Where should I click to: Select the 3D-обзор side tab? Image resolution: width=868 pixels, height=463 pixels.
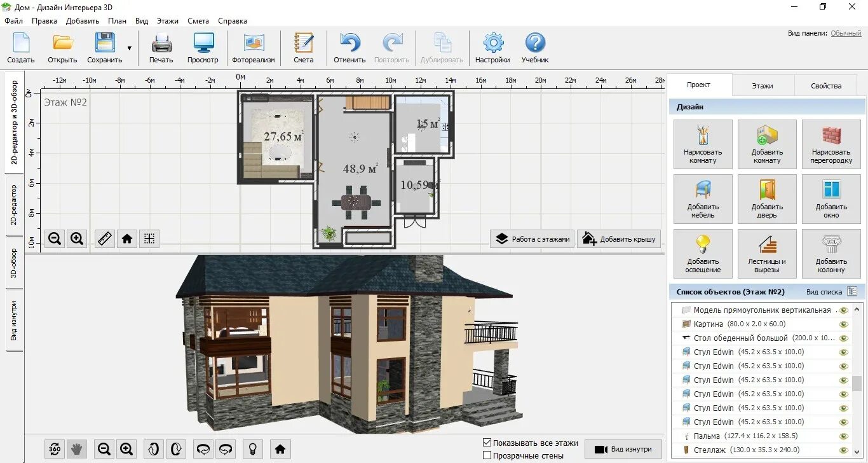[x=15, y=263]
